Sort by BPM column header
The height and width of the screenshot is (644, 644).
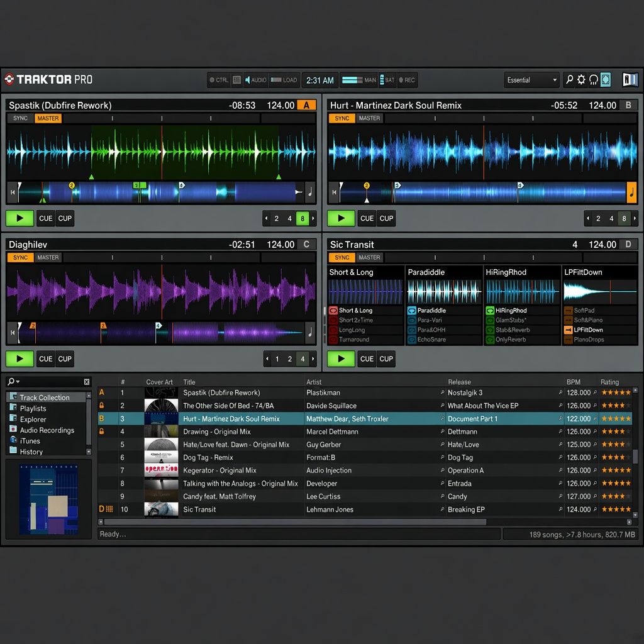(574, 382)
